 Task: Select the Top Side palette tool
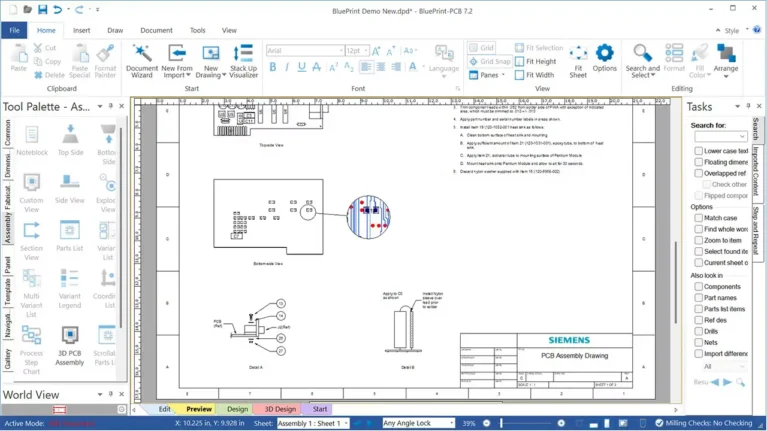pos(70,140)
